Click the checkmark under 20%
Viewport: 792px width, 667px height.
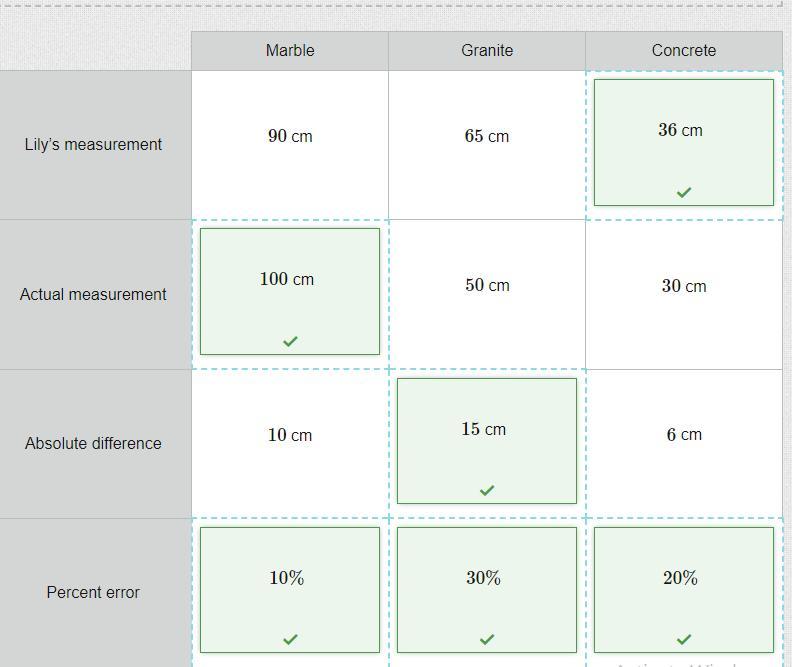[684, 639]
